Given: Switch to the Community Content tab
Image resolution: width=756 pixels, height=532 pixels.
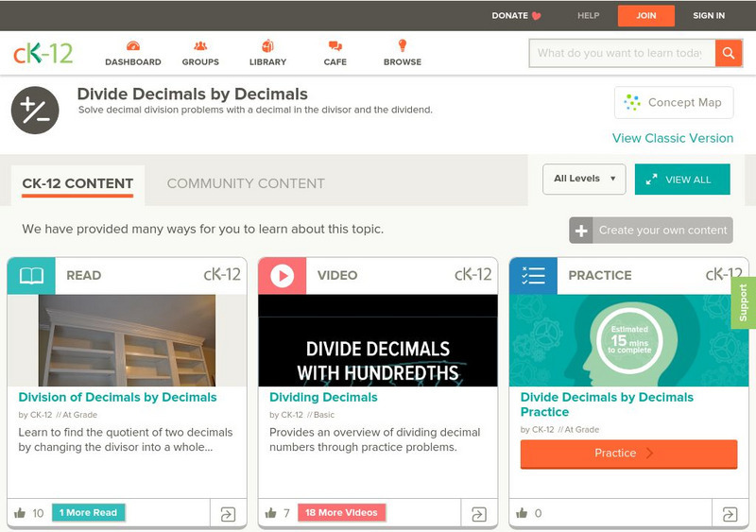Looking at the screenshot, I should 246,183.
